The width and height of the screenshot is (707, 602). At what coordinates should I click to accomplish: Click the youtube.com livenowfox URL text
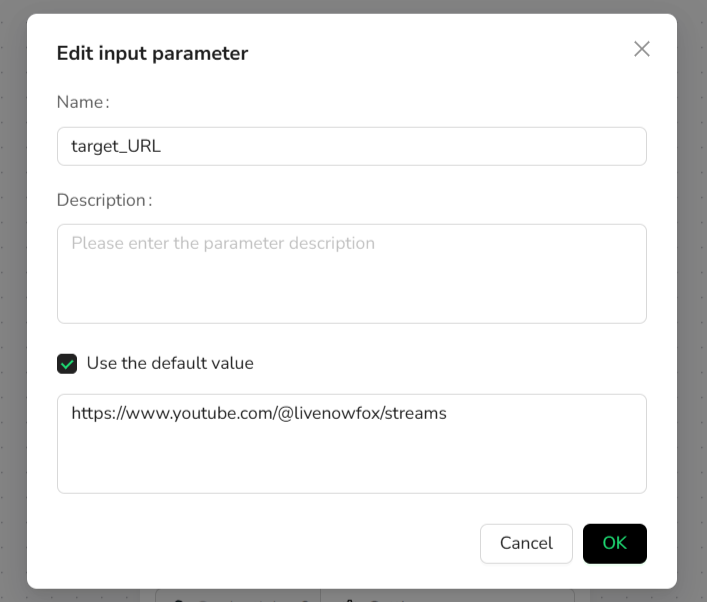pyautogui.click(x=259, y=413)
